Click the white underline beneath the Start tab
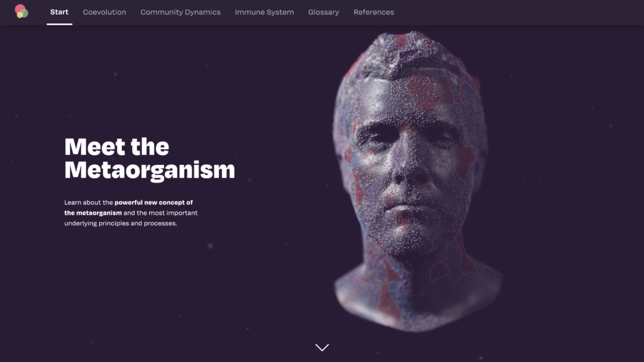The width and height of the screenshot is (644, 362). [x=59, y=24]
